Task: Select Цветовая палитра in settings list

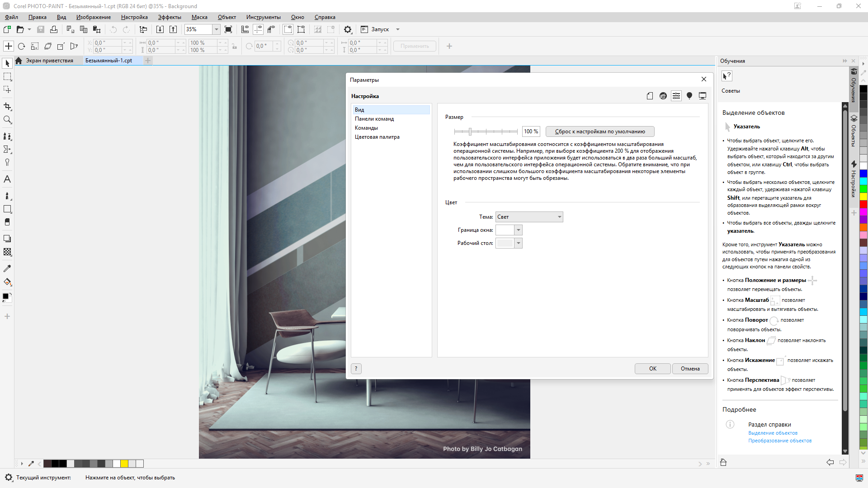Action: [x=377, y=137]
